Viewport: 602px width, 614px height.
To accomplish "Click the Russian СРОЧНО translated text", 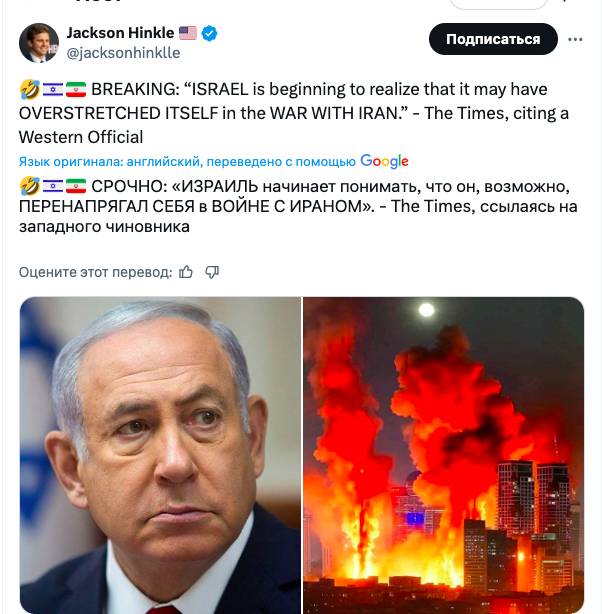I will pos(298,206).
